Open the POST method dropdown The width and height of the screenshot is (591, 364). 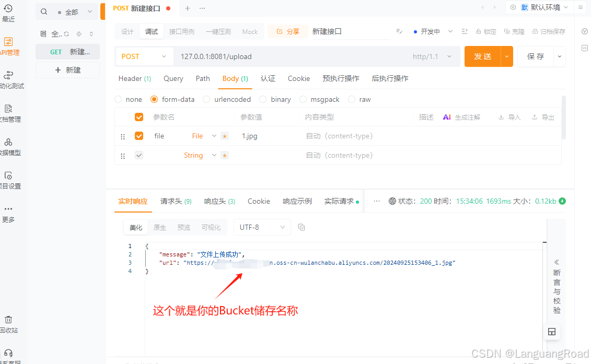[144, 56]
